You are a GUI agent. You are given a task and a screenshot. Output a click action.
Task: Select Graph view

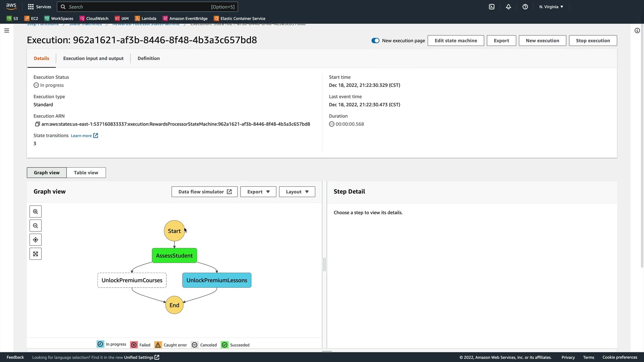(47, 173)
